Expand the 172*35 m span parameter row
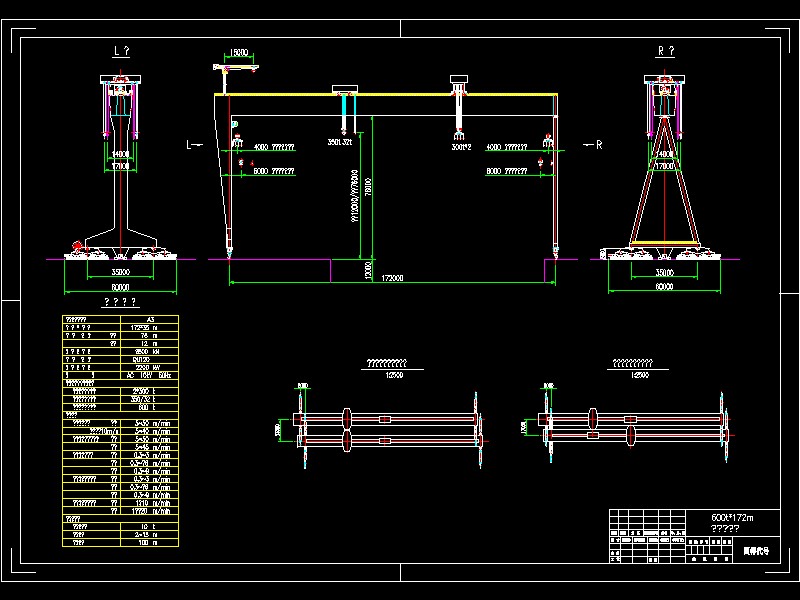Viewport: 800px width, 600px height. [x=160, y=327]
